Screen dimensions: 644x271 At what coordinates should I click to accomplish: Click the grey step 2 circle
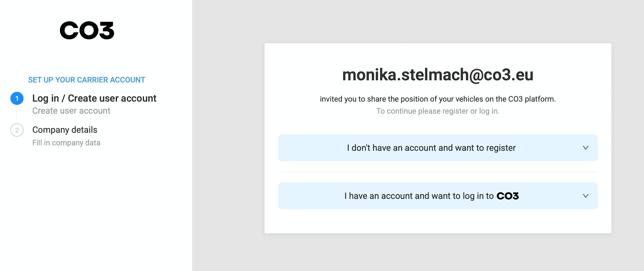click(17, 130)
